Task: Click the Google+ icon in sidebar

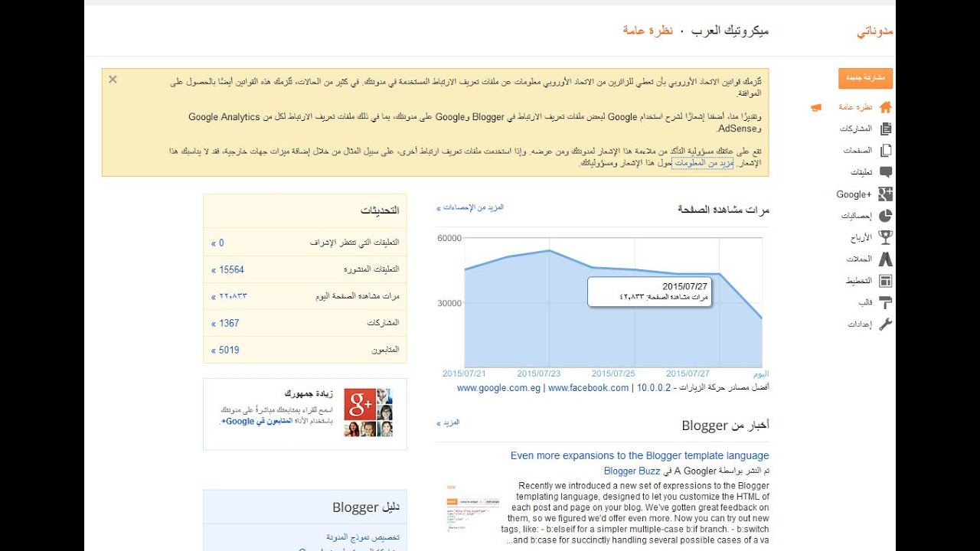Action: click(x=886, y=194)
